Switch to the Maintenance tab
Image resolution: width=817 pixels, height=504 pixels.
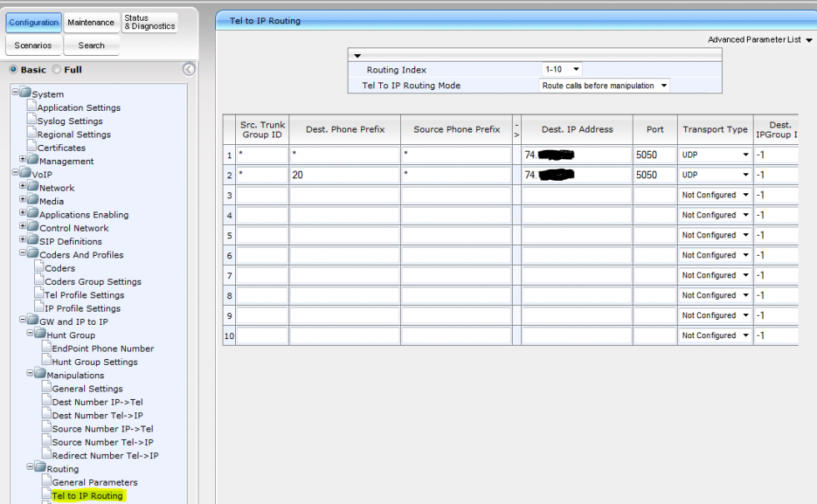[91, 22]
